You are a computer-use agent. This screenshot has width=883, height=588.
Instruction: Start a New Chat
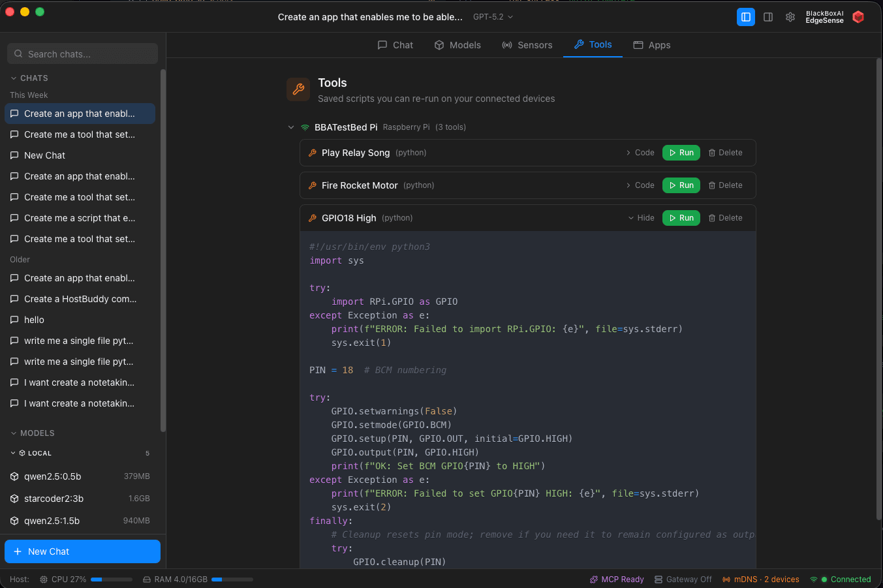[82, 551]
